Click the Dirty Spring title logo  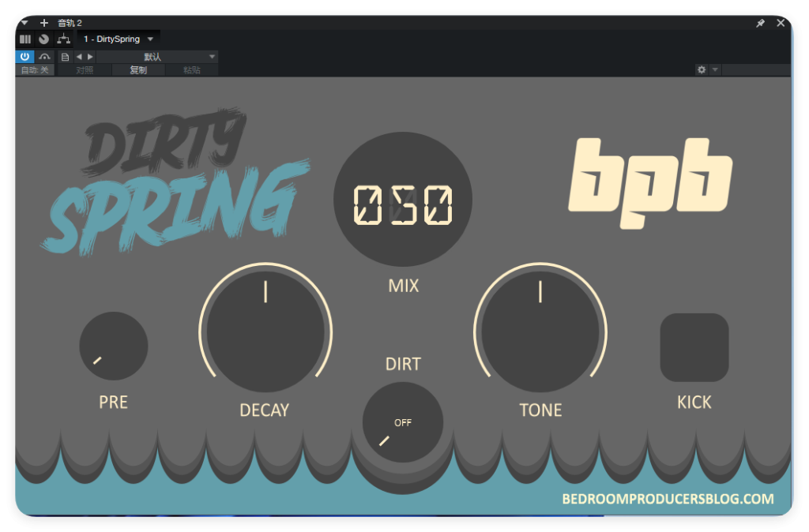click(x=175, y=182)
